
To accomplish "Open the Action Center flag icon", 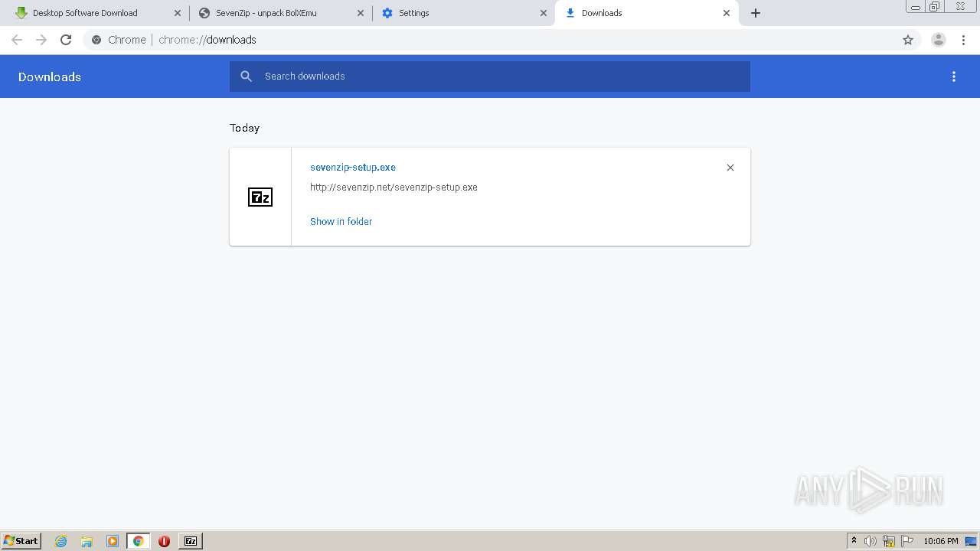I will (x=907, y=541).
